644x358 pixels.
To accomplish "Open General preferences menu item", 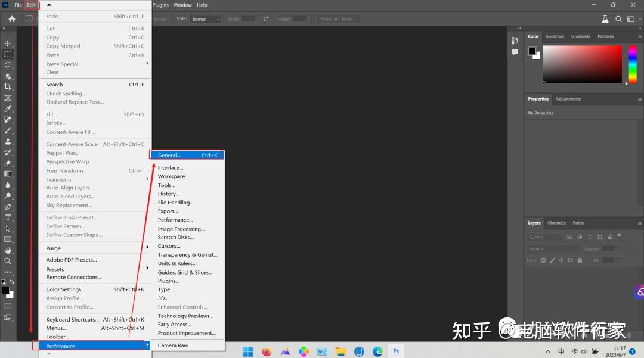I will 187,155.
